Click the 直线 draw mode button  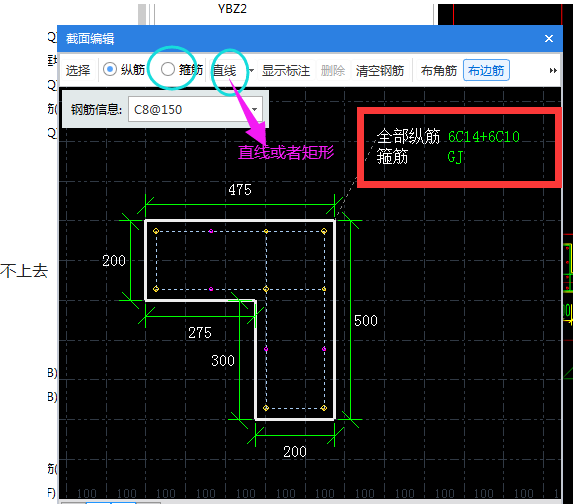[x=225, y=71]
